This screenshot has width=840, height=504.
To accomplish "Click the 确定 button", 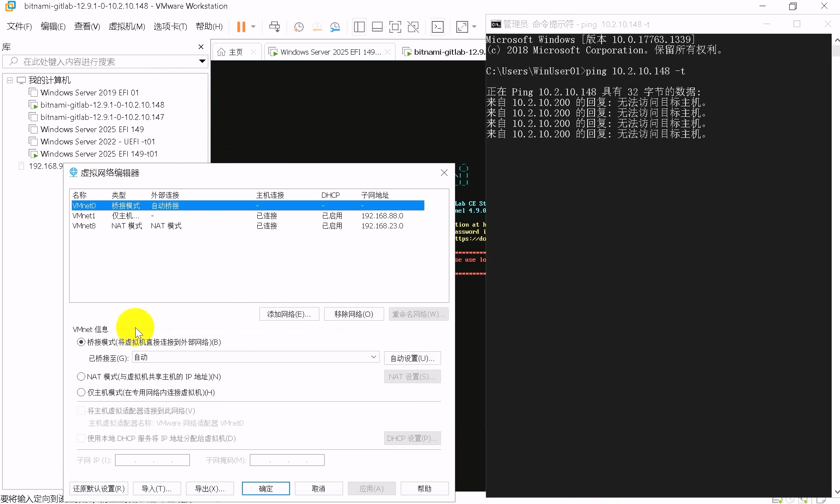I will 266,489.
